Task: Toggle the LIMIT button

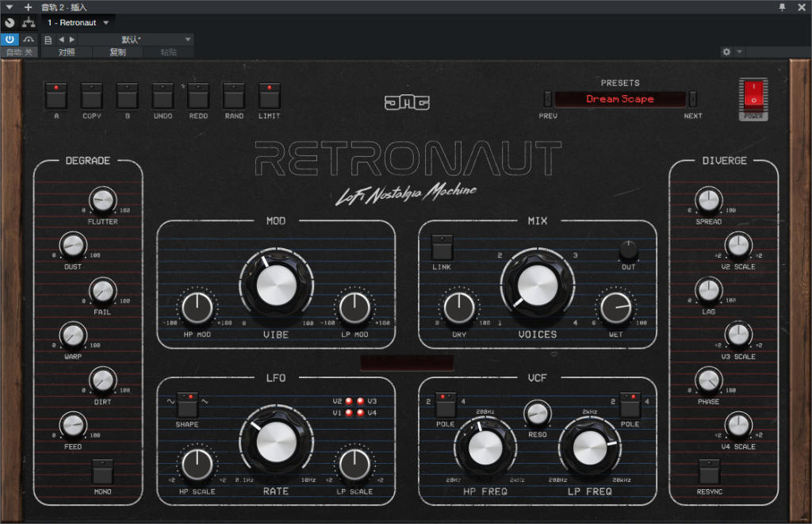Action: (270, 96)
